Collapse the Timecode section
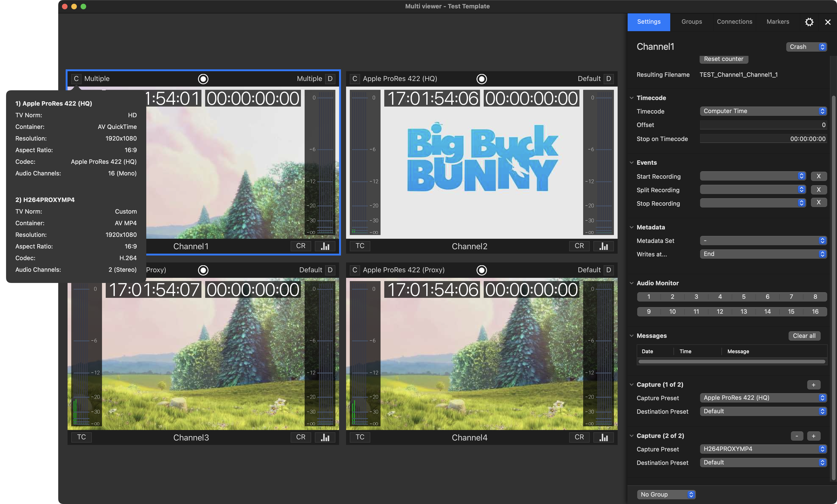This screenshot has height=504, width=837. (x=632, y=98)
